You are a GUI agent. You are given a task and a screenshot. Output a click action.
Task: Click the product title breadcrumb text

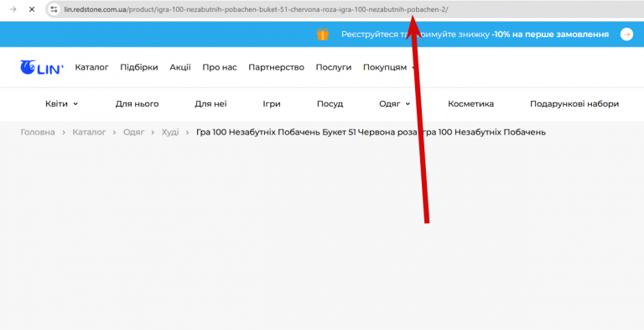(371, 132)
